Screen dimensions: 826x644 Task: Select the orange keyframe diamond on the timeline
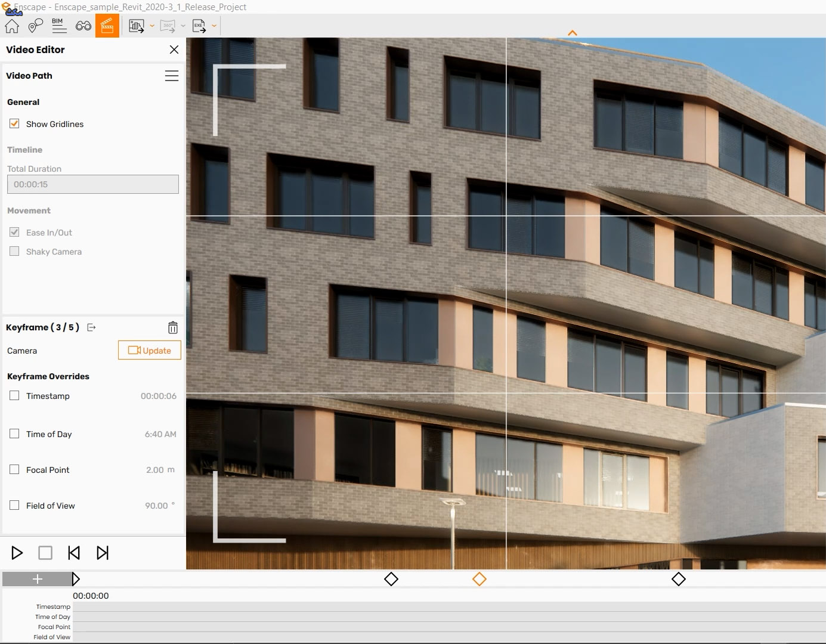point(479,579)
